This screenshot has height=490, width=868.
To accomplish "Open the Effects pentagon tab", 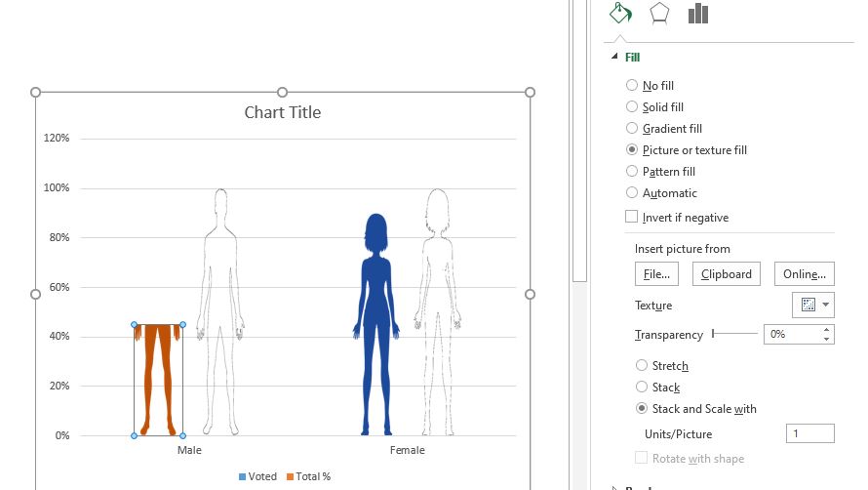I will click(x=658, y=14).
